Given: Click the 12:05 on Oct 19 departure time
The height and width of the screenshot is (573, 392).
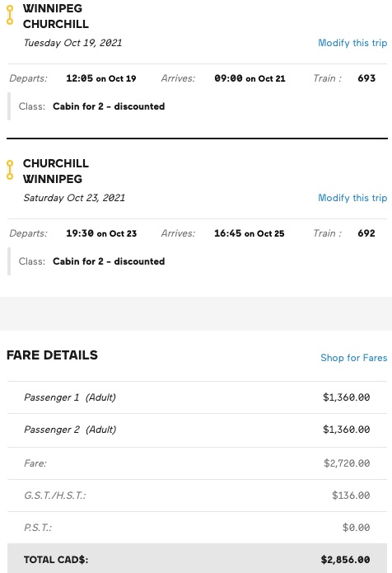Looking at the screenshot, I should tap(101, 78).
